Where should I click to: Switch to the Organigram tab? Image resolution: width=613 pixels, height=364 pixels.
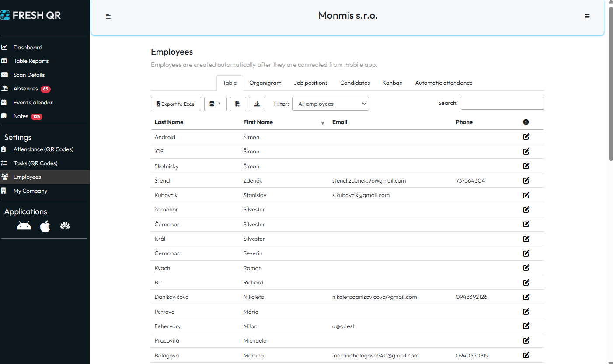pyautogui.click(x=265, y=83)
